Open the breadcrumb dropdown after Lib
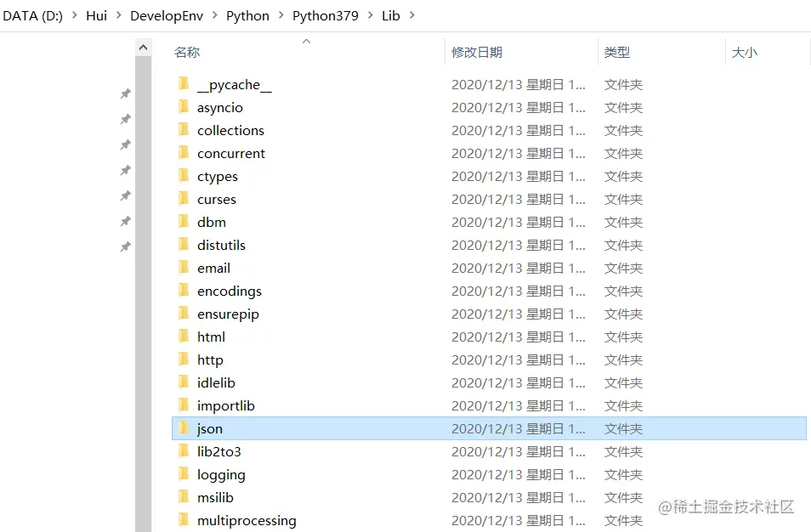 411,15
